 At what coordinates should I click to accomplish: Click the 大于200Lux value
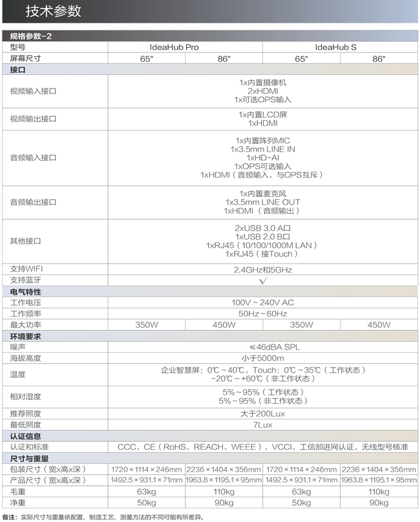[x=263, y=414]
